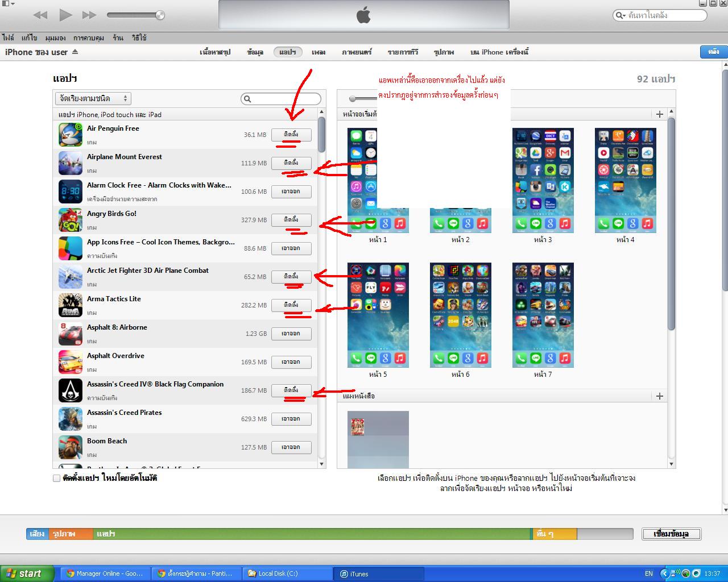The height and width of the screenshot is (582, 728).
Task: Open the ร้าน menu
Action: click(x=118, y=38)
